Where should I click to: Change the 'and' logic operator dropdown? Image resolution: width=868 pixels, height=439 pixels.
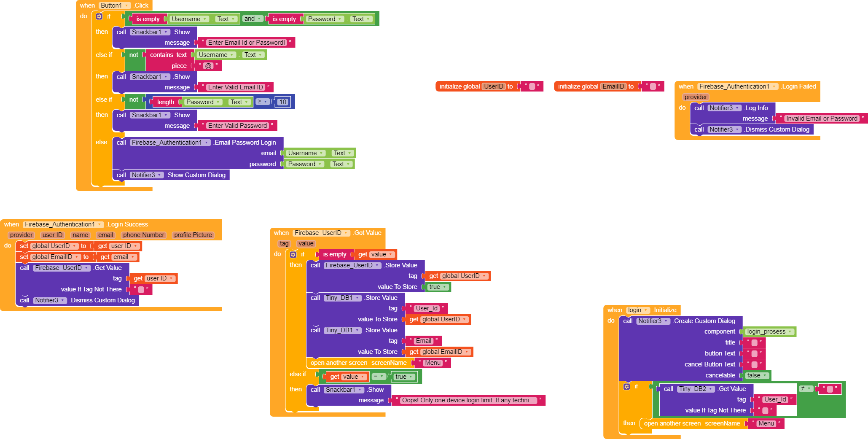point(253,19)
